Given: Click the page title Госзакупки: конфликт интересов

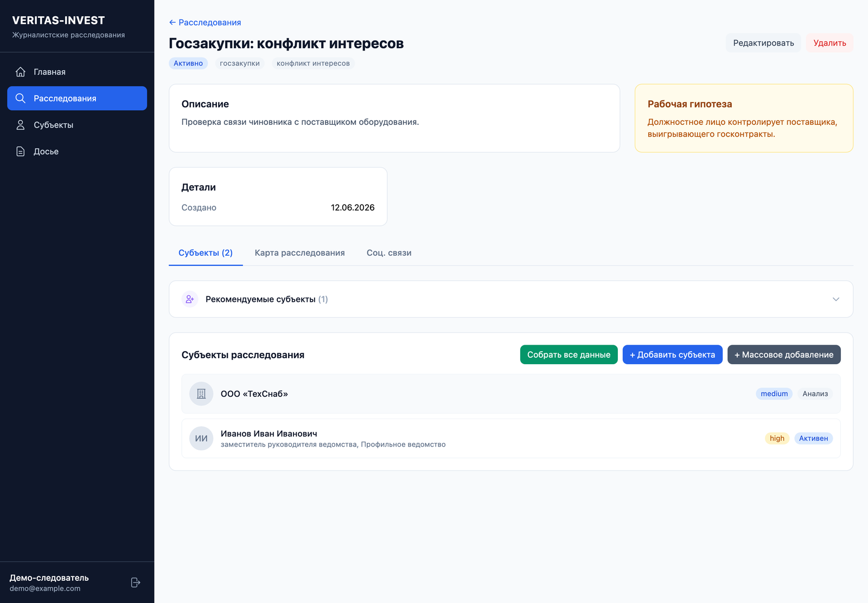Looking at the screenshot, I should pyautogui.click(x=286, y=43).
